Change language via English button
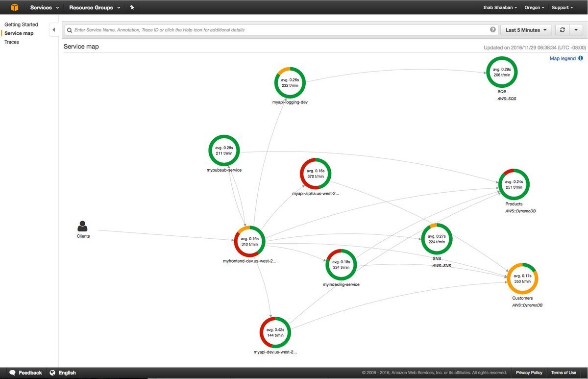The height and width of the screenshot is (379, 588). pos(63,373)
